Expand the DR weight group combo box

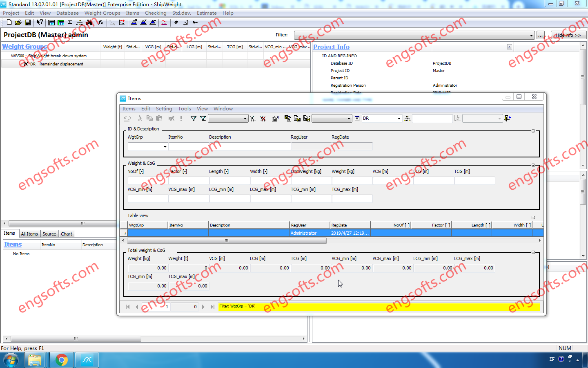[x=399, y=119]
